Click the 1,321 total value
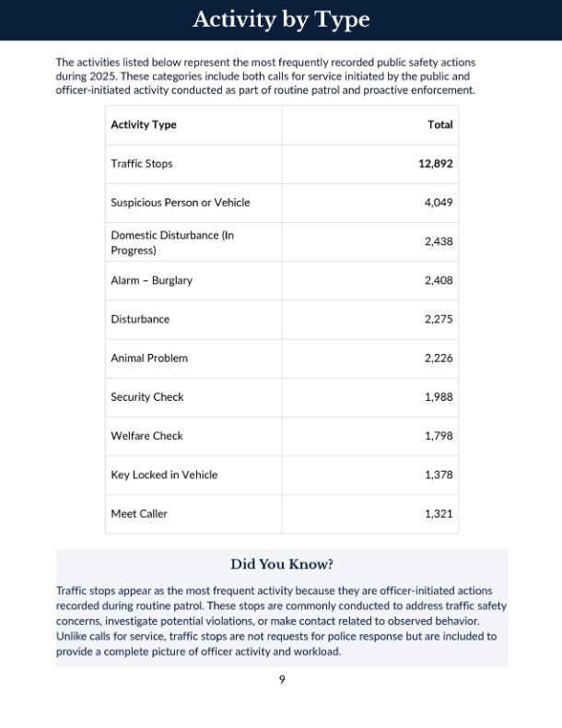Viewport: 562px width, 728px height. [439, 513]
